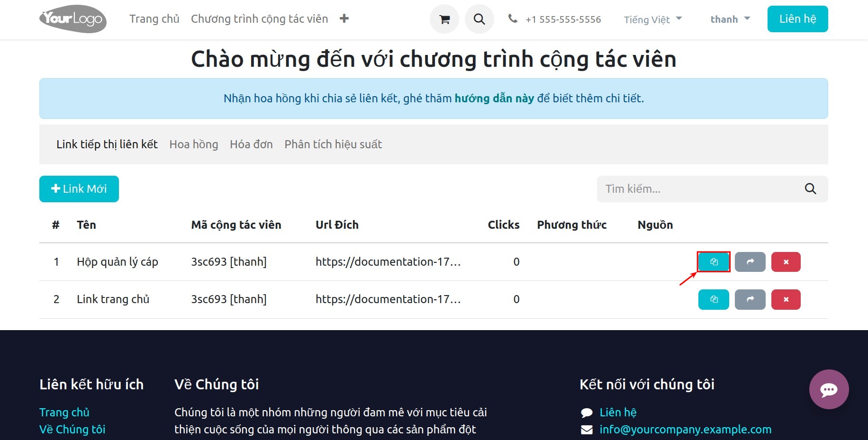
Task: Click the envelope icon next to the company email
Action: (587, 430)
